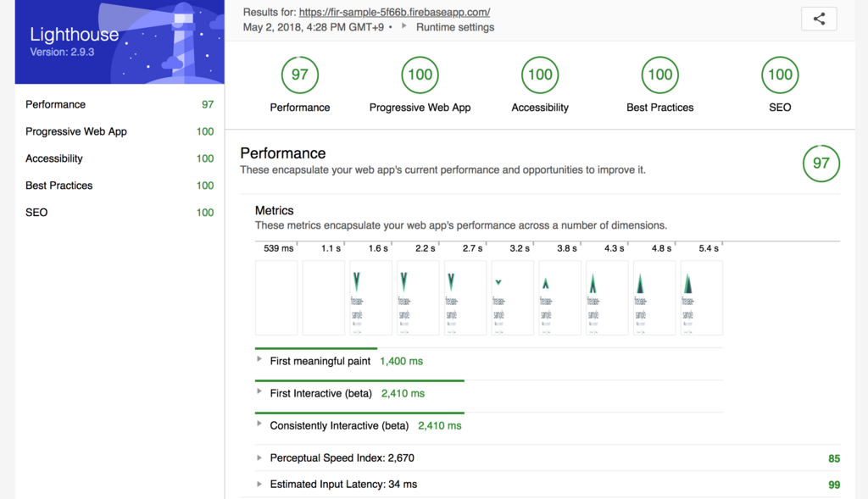Click the Metrics section heading
The image size is (868, 499).
coord(274,210)
